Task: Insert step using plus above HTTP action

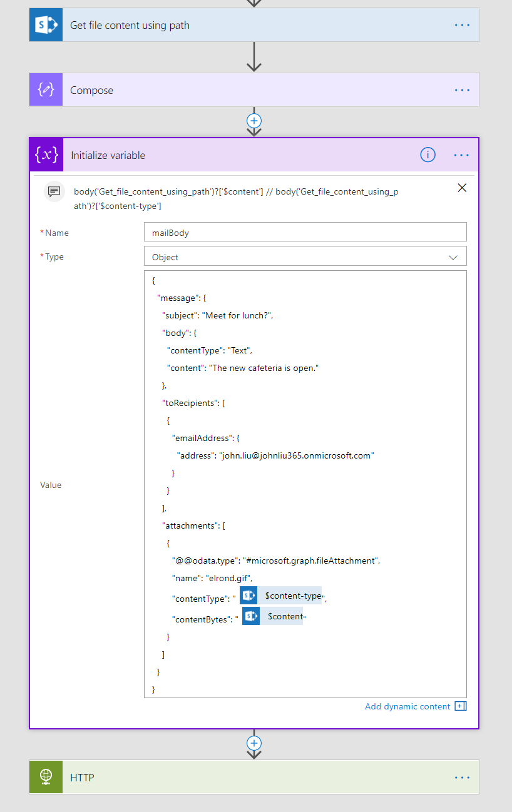Action: pos(254,743)
